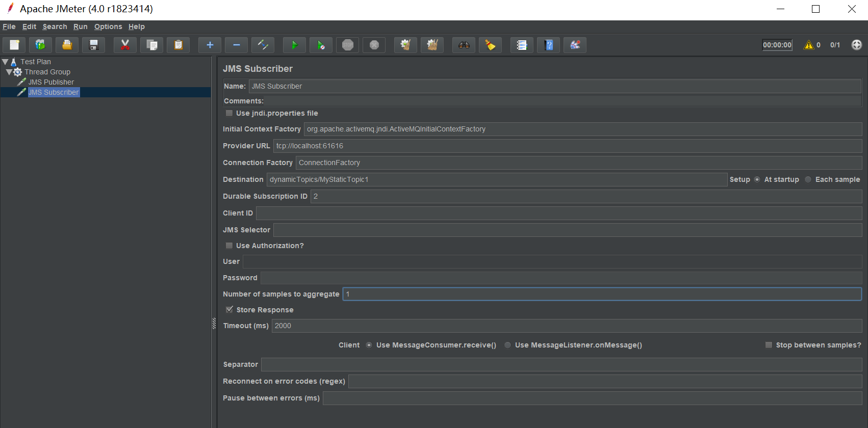Collapse the Test Plan tree node

(x=5, y=62)
